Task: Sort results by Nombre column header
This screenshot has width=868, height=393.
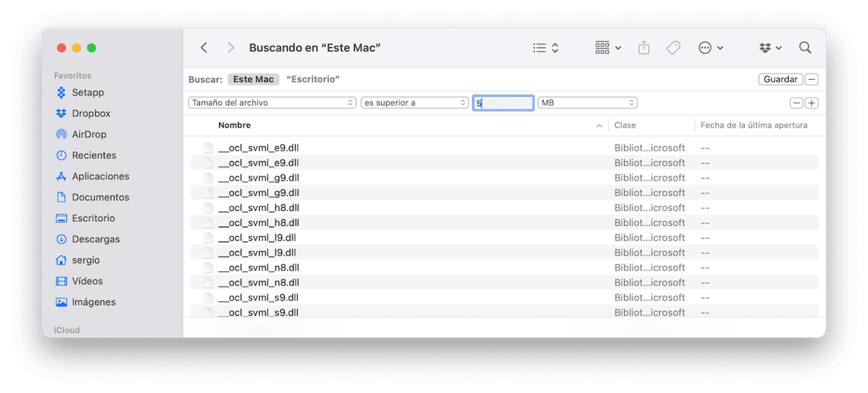Action: coord(234,126)
